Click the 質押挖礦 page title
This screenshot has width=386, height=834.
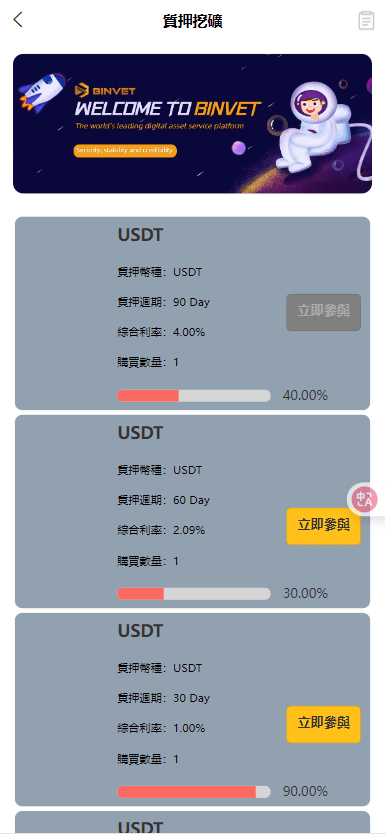(x=192, y=21)
